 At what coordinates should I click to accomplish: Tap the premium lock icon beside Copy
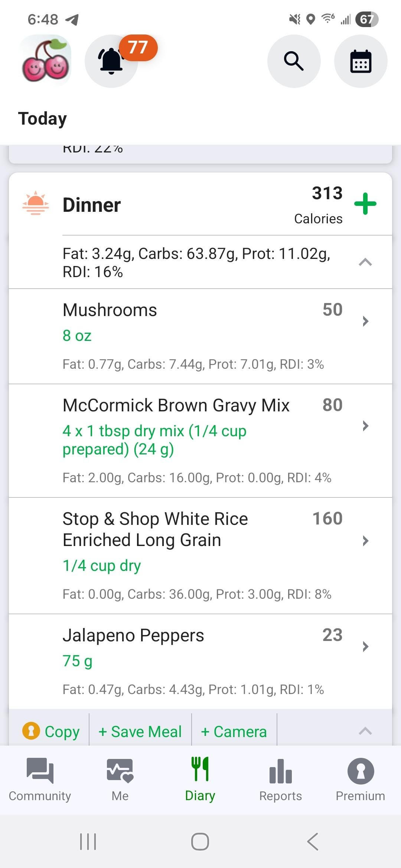(31, 731)
